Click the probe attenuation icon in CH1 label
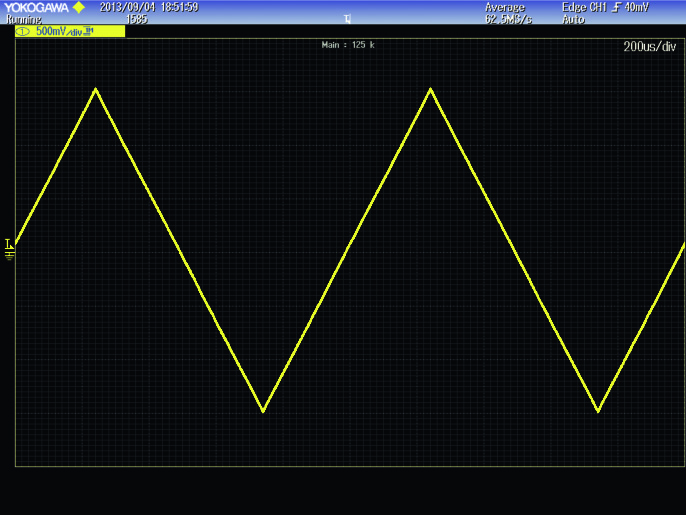Image resolution: width=686 pixels, height=515 pixels. tap(89, 31)
